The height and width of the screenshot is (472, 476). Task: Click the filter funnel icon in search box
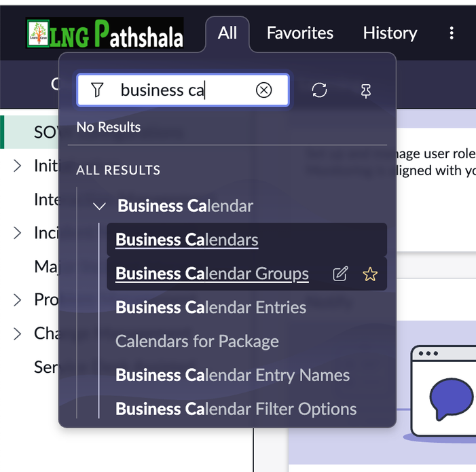97,90
